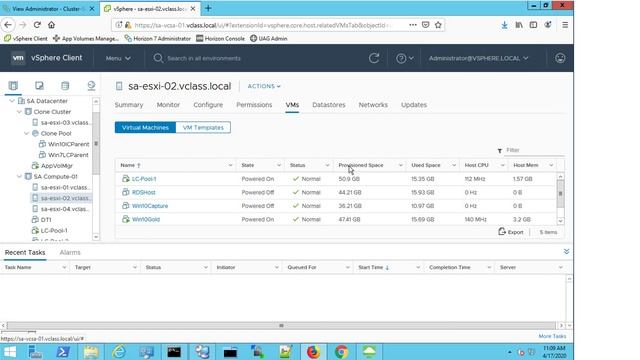Viewport: 640px width, 360px height.
Task: Switch to the Networks tab
Action: coord(373,105)
